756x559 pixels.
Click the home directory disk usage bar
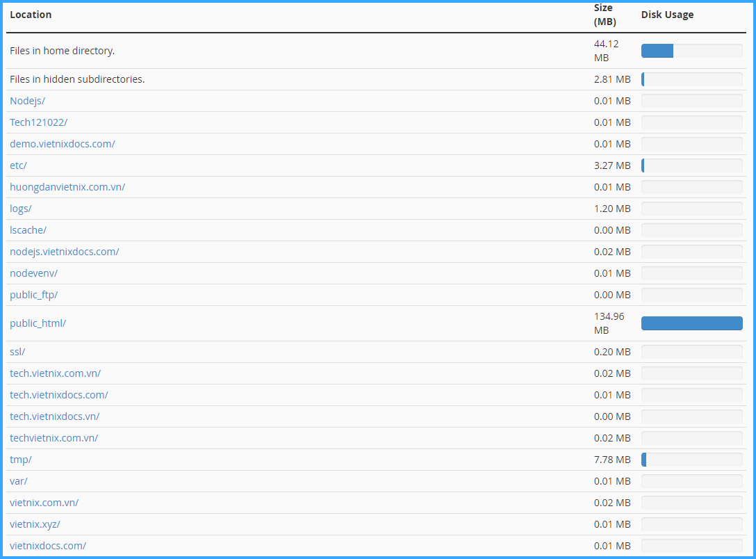coord(692,51)
